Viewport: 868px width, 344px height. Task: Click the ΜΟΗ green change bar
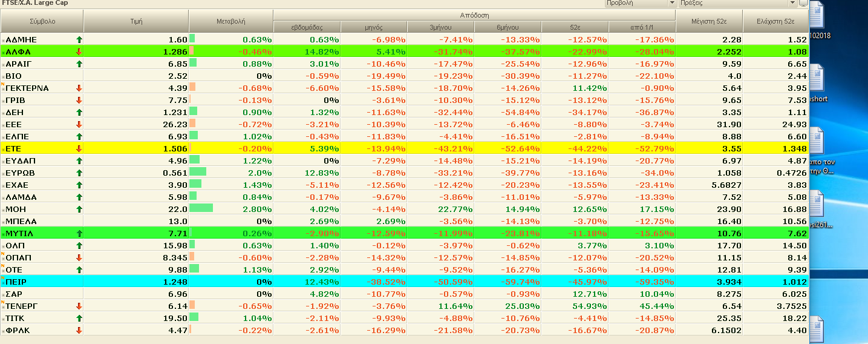tap(201, 209)
